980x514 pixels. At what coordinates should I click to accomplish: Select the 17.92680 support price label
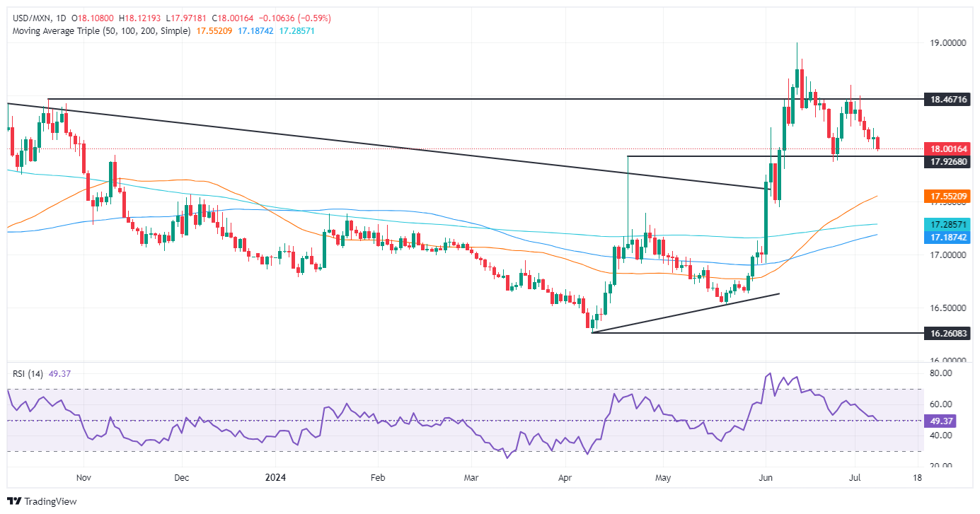point(950,162)
